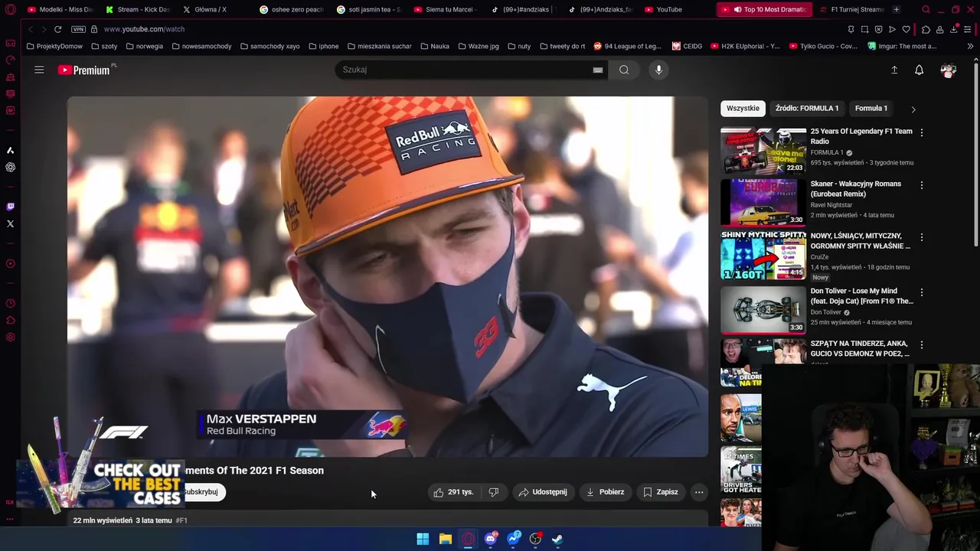Open the NOWY, LŚNIĄCY, MITYCZNY video thumbnail
The width and height of the screenshot is (980, 551).
tap(763, 256)
